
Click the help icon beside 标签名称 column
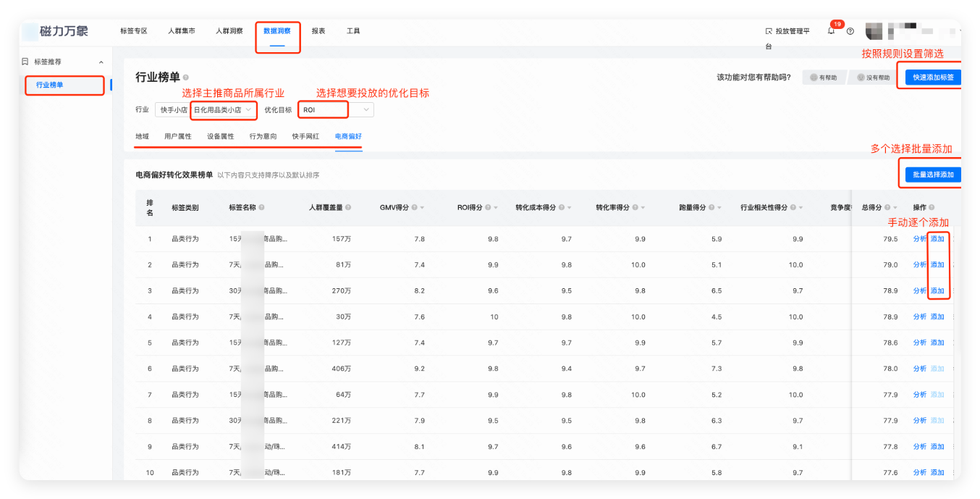tap(261, 208)
